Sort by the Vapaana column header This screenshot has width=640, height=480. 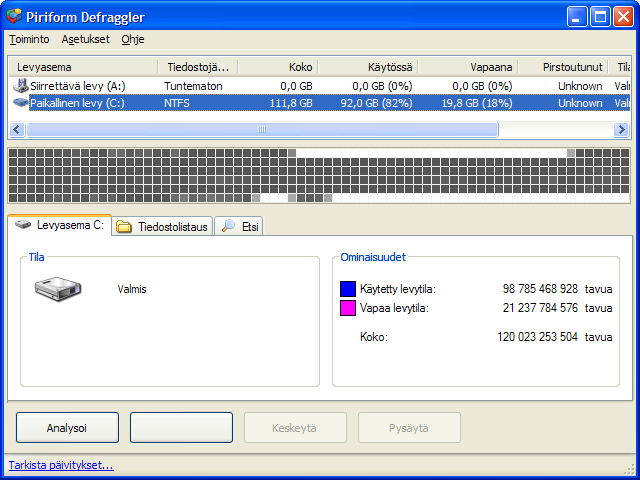[468, 67]
